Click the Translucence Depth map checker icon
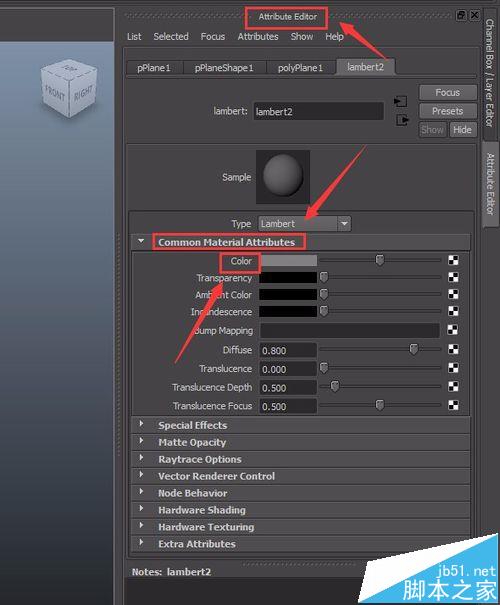The image size is (500, 605). tap(453, 387)
